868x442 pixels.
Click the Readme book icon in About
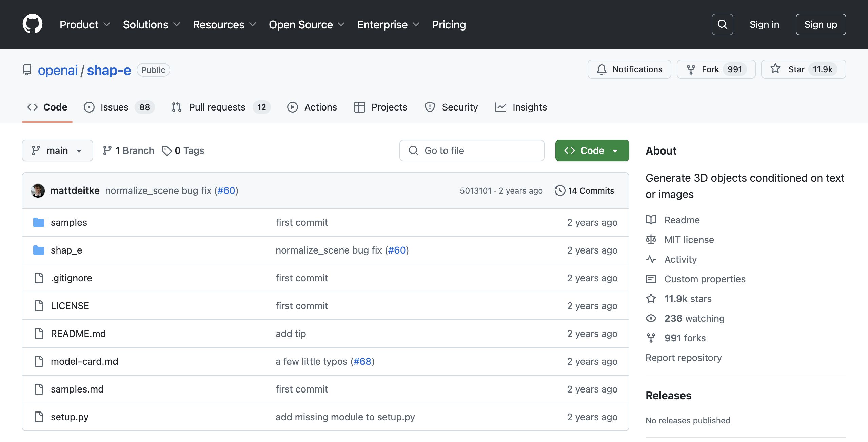click(651, 220)
